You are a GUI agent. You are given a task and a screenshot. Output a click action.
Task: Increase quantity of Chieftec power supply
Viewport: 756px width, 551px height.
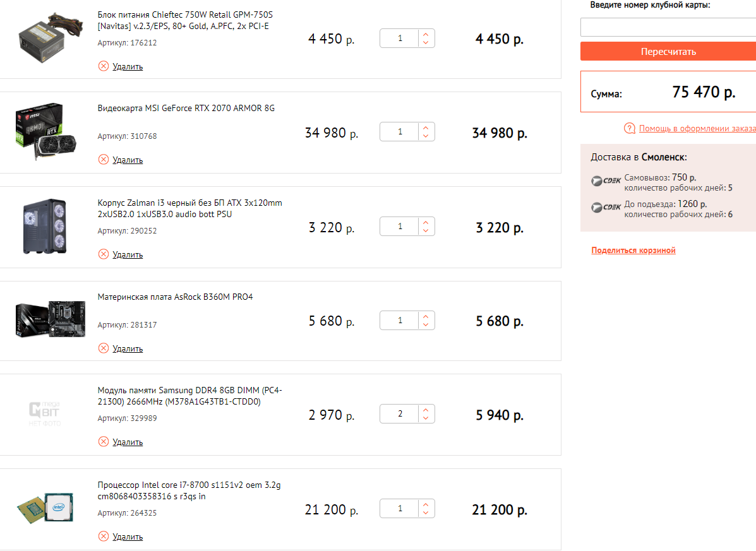(x=426, y=35)
